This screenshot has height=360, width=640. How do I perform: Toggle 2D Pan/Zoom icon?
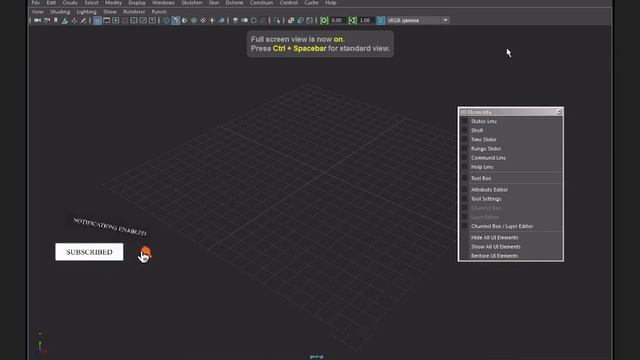click(74, 20)
